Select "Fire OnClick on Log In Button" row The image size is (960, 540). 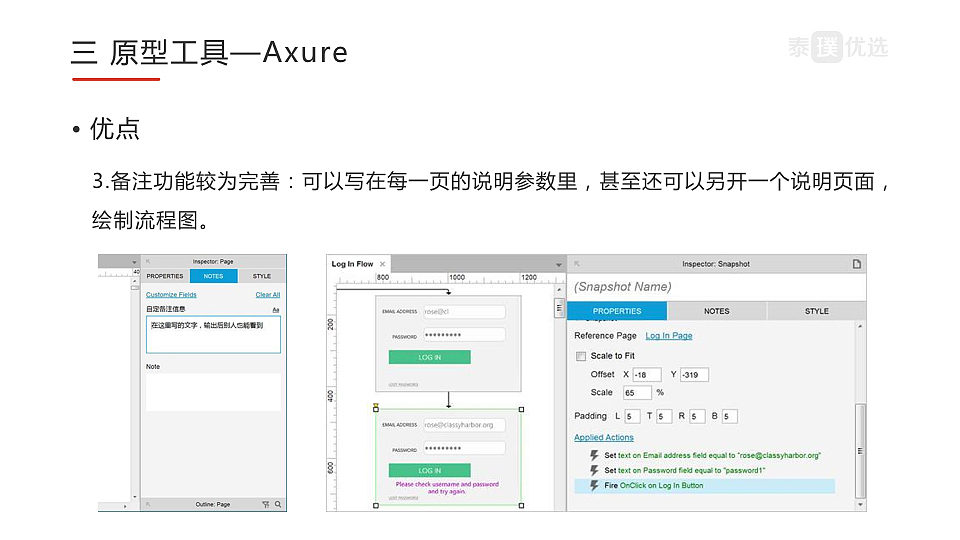[705, 486]
